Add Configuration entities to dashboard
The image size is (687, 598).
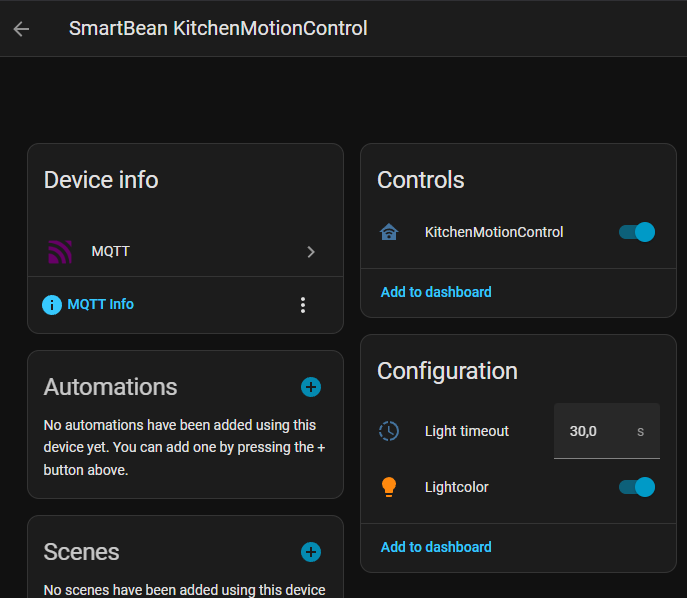pos(436,547)
